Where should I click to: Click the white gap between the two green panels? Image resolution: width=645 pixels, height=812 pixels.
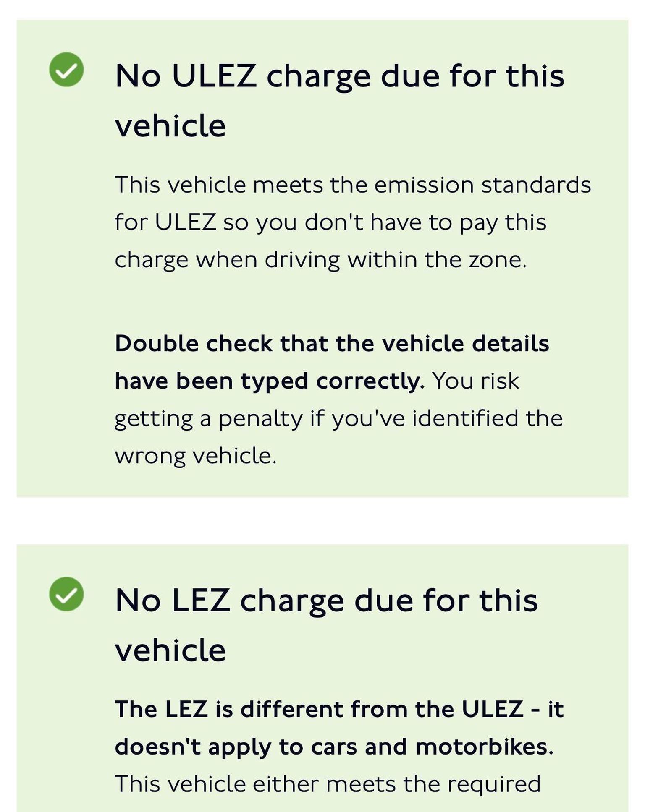[322, 521]
